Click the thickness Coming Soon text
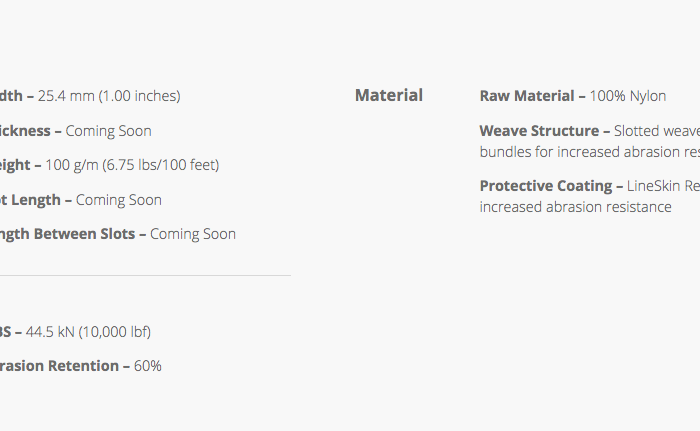 coord(108,131)
